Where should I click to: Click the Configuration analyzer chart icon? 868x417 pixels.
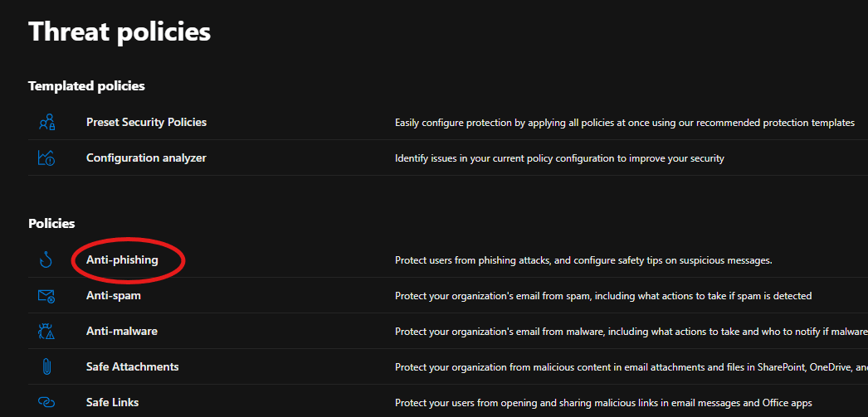click(x=46, y=158)
